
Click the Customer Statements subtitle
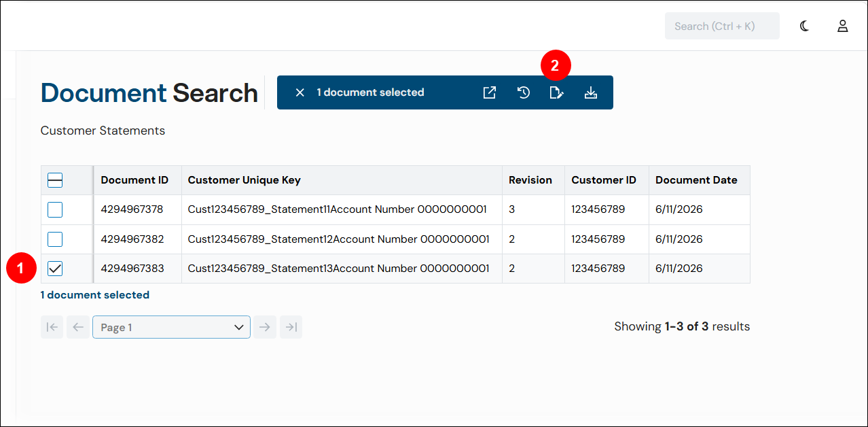point(103,131)
